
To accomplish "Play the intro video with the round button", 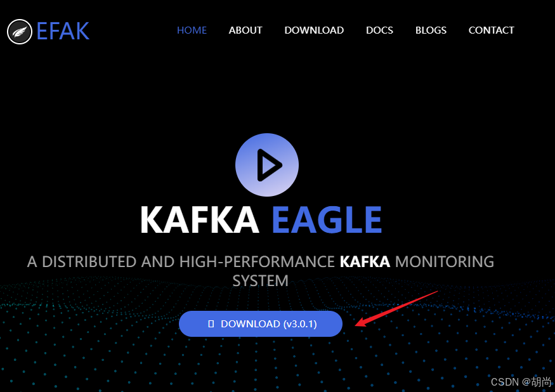I will 267,165.
